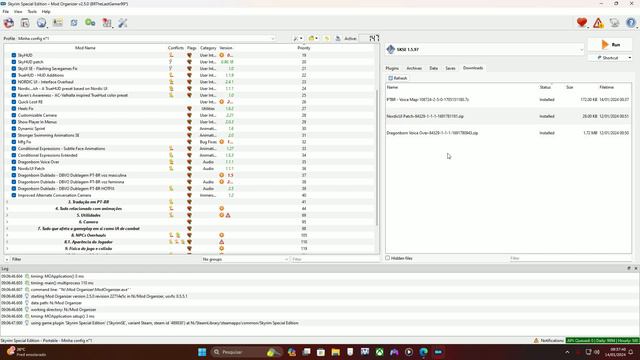Expand the NPCs Overhauls separator
Viewport: 640px width, 360px height.
[x=7, y=235]
